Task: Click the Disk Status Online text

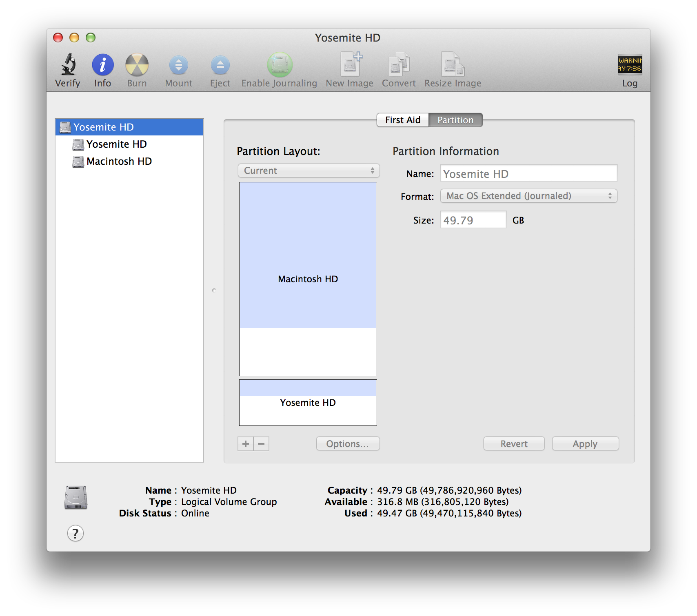Action: tap(195, 513)
